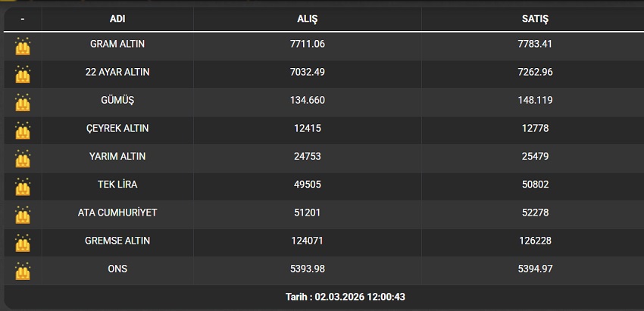Click the GREMSE ALTIN buying price 124071

[x=308, y=241]
